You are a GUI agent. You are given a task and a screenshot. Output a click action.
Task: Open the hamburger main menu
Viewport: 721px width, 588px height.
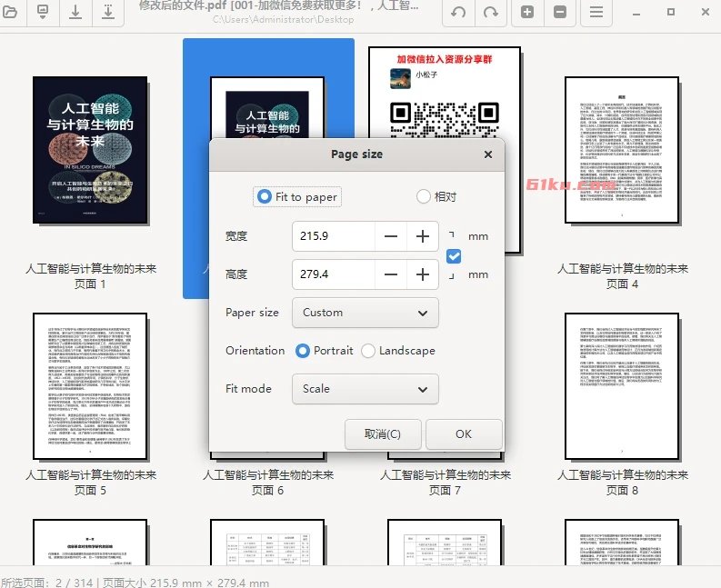596,12
